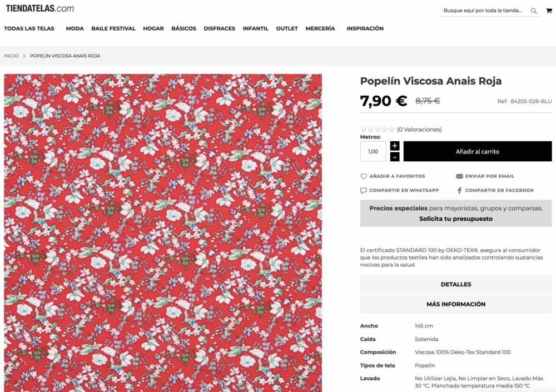Click the heart icon to add favorites

[x=364, y=176]
